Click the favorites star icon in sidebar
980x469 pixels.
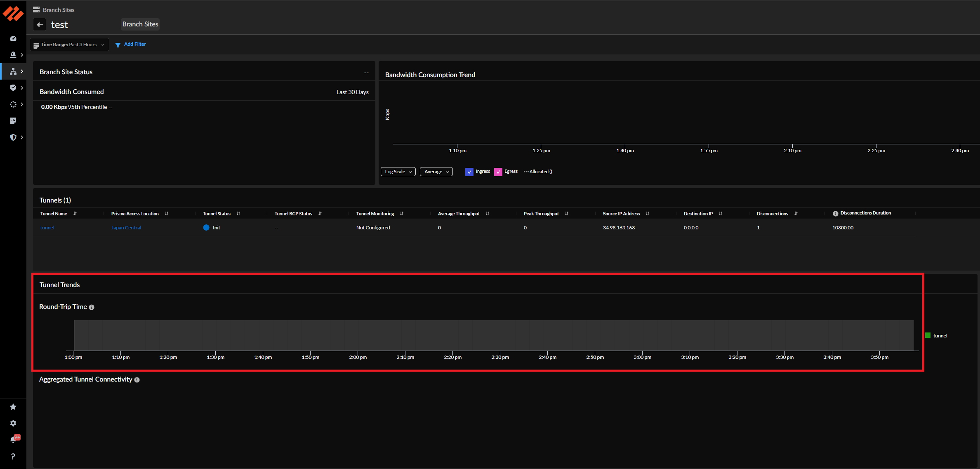13,407
